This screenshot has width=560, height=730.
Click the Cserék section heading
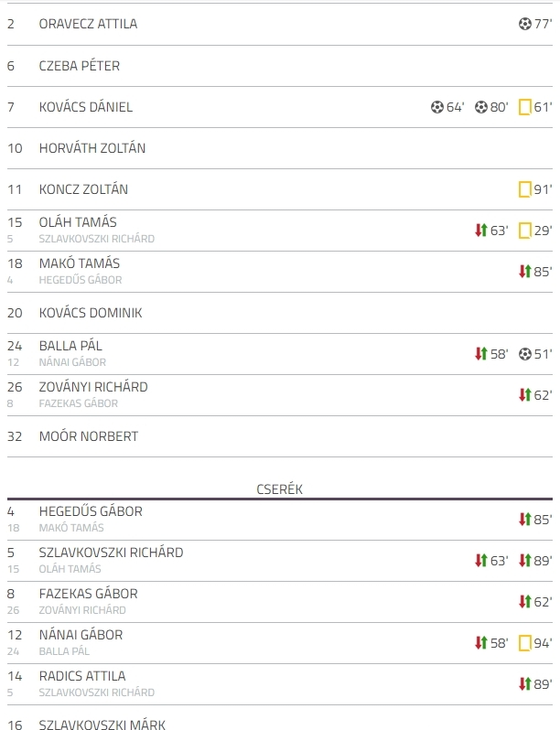tap(279, 489)
